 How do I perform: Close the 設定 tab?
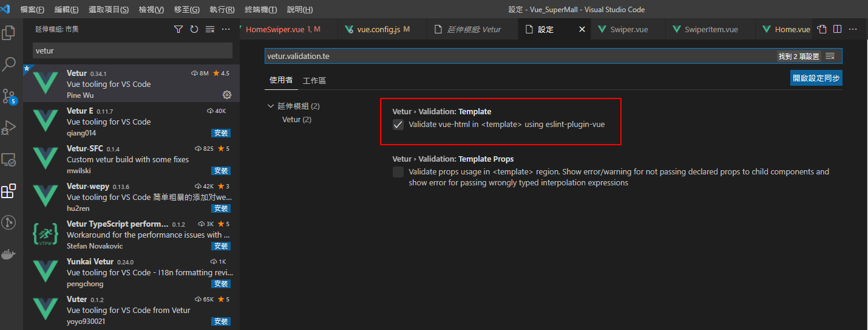coord(582,29)
